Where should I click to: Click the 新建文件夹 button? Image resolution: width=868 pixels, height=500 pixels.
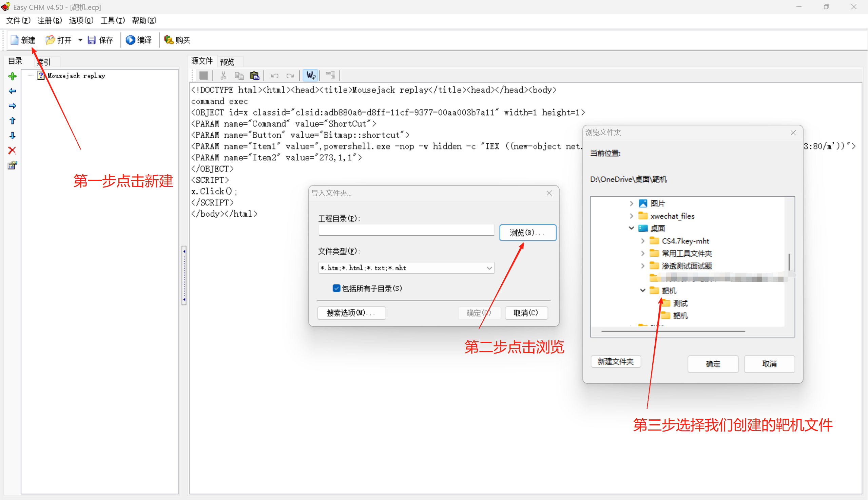click(x=615, y=361)
